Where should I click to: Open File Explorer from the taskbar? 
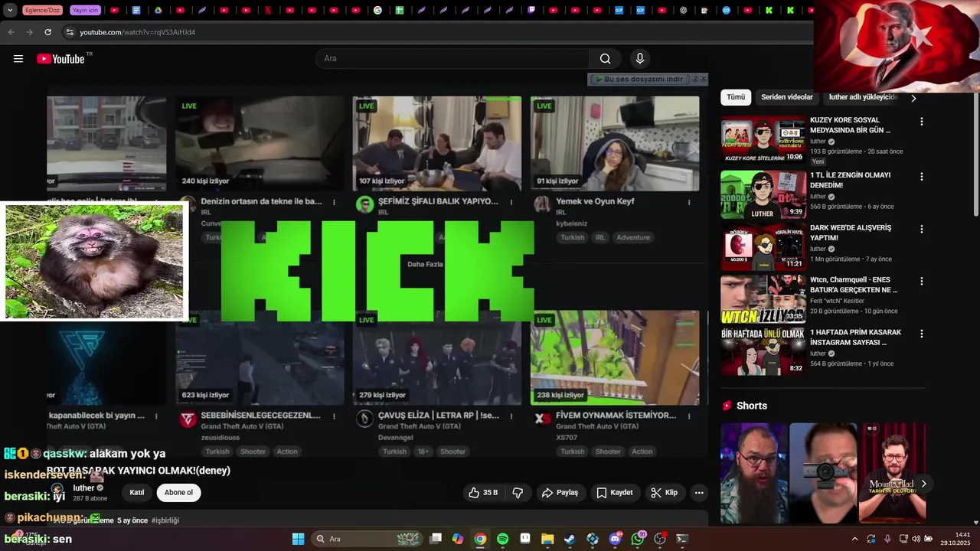[547, 539]
